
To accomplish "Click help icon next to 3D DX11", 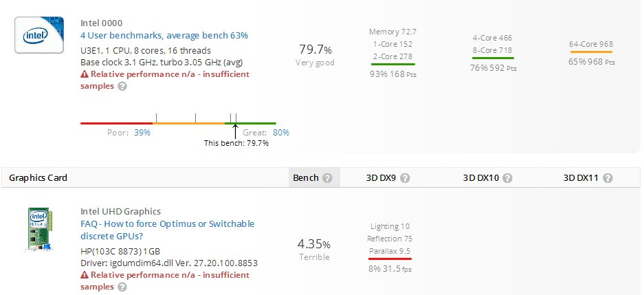I will tap(608, 178).
